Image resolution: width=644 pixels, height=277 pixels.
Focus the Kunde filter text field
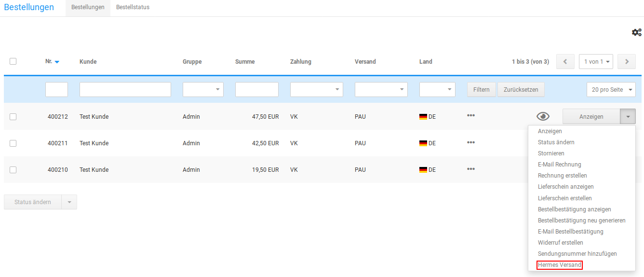point(125,89)
